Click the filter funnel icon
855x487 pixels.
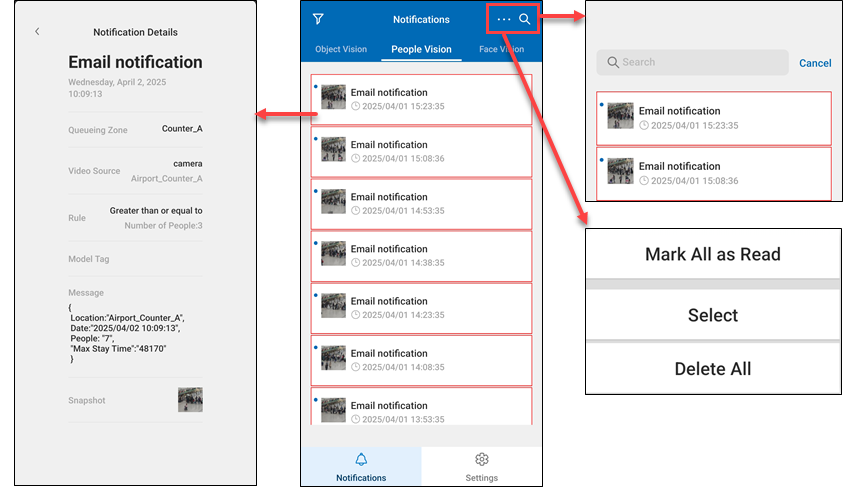point(318,19)
